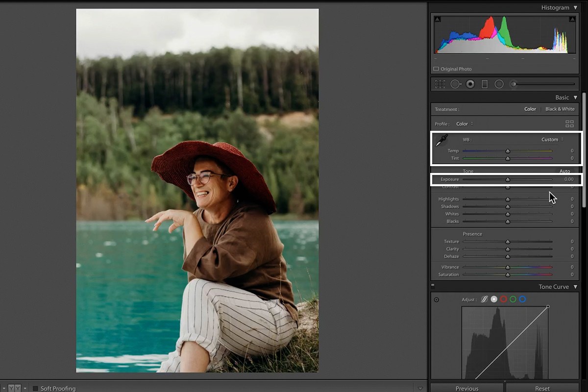Click the toolbar expand arrow at bottom right
Screen dimensions: 588x392
tap(420, 389)
